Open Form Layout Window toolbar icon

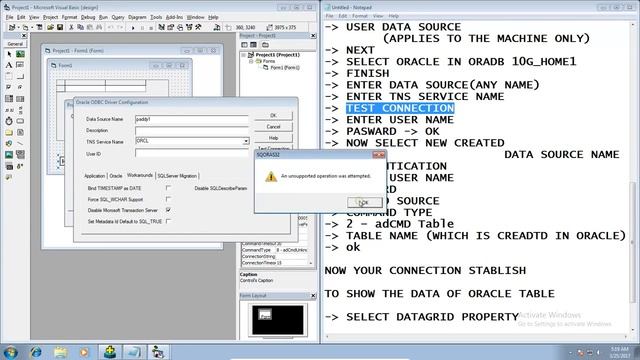point(180,27)
